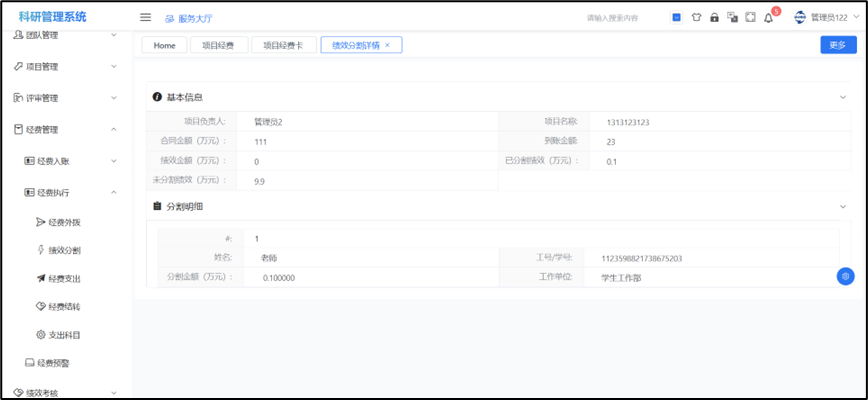Click the lock screen icon
Screen dimensions: 868x400
point(714,17)
